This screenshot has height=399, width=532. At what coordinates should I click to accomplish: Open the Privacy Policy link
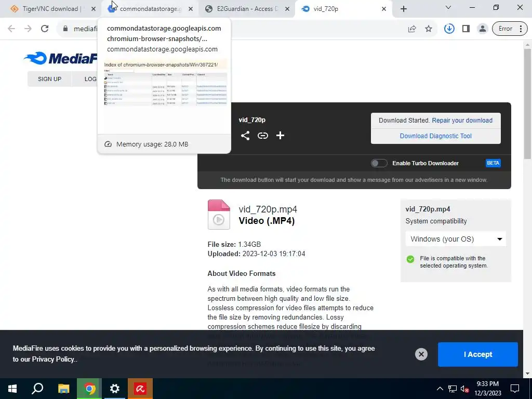pyautogui.click(x=53, y=360)
